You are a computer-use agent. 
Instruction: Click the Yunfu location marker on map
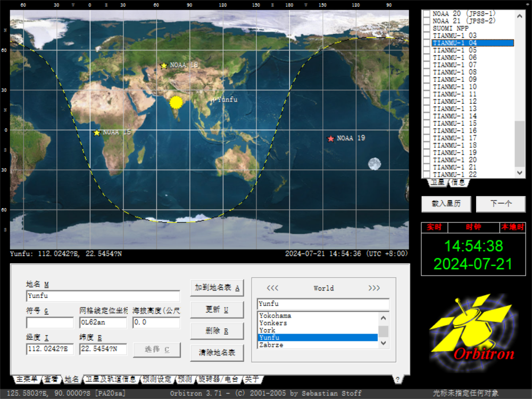coord(214,99)
